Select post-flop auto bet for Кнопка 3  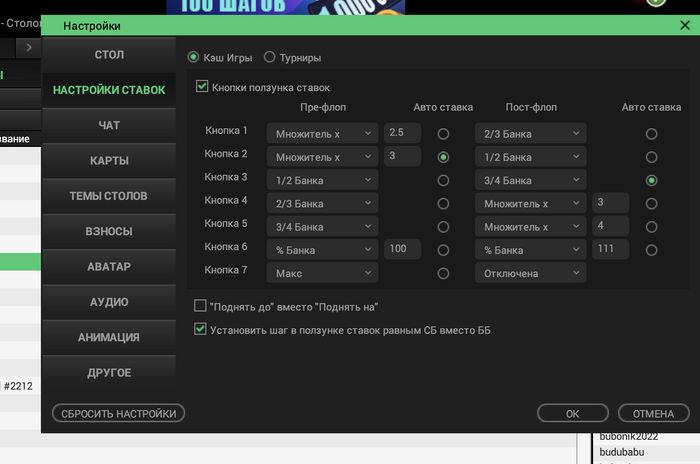(x=651, y=180)
